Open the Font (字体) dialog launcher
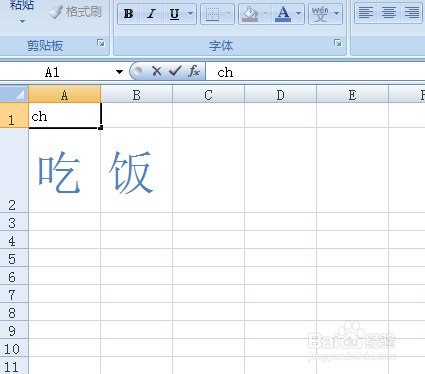 (x=338, y=43)
